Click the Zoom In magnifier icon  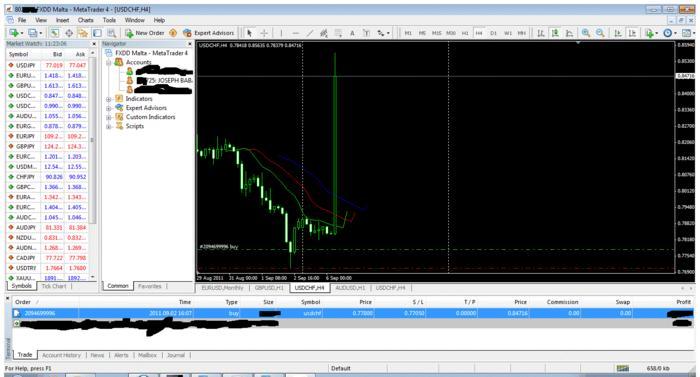(x=586, y=33)
